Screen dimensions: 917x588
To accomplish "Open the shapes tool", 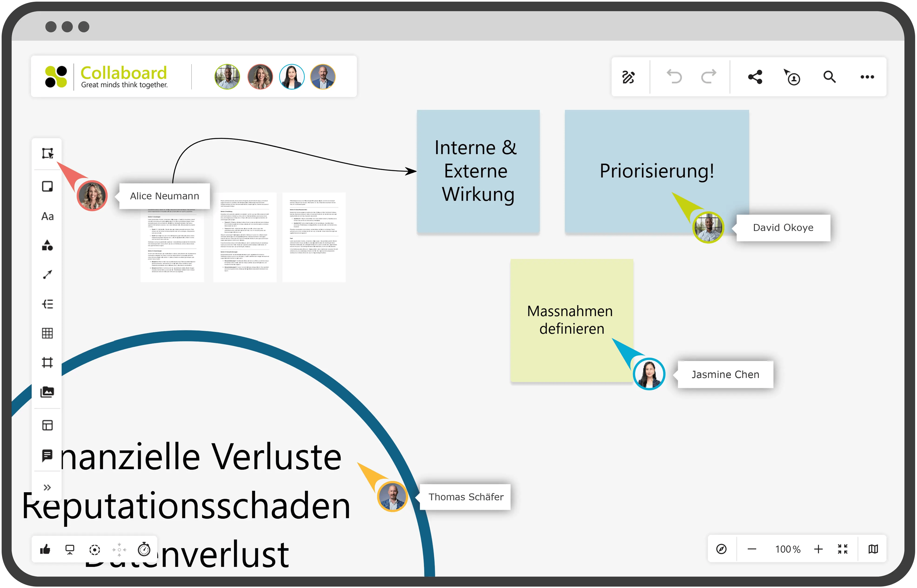I will coord(47,246).
